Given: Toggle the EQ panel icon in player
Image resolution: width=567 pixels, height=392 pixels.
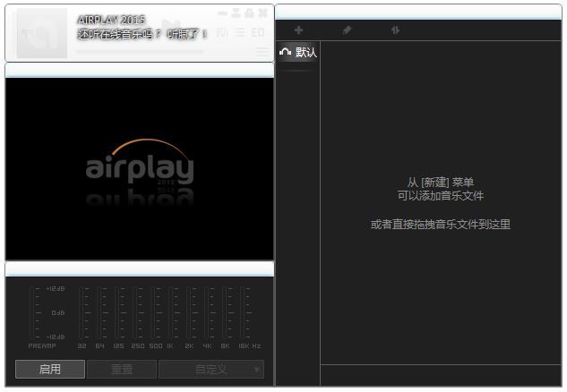Looking at the screenshot, I should [258, 33].
